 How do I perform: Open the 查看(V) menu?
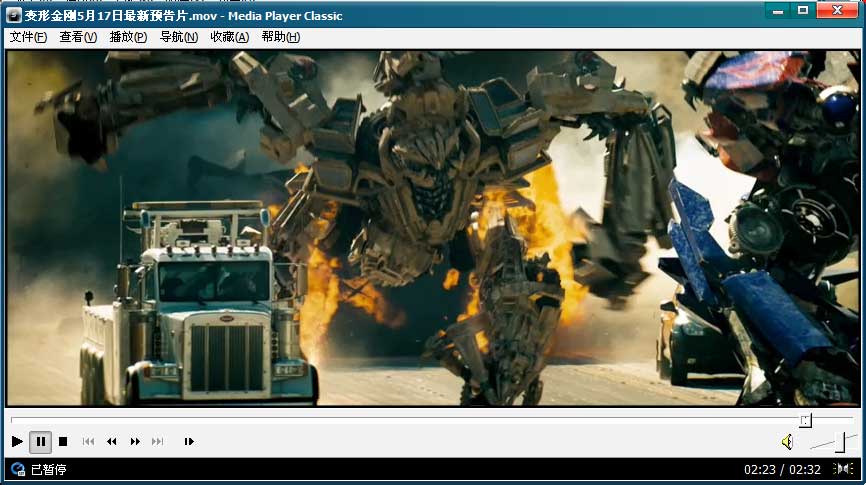pos(78,37)
